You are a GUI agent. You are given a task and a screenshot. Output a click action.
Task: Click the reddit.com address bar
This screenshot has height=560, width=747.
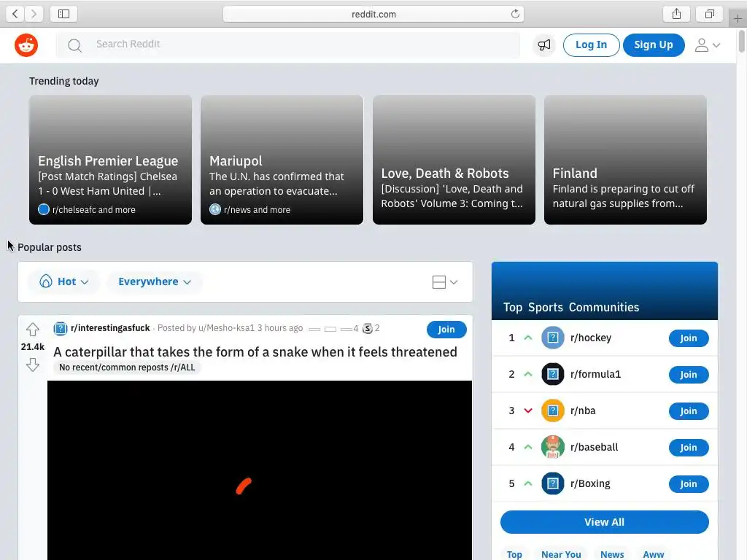(x=373, y=14)
